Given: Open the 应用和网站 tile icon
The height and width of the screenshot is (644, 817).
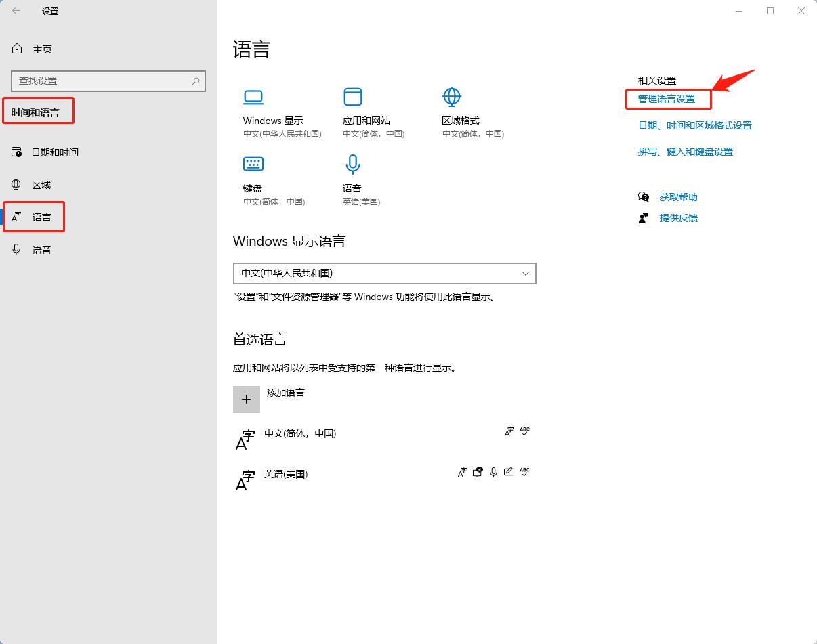Looking at the screenshot, I should click(353, 97).
